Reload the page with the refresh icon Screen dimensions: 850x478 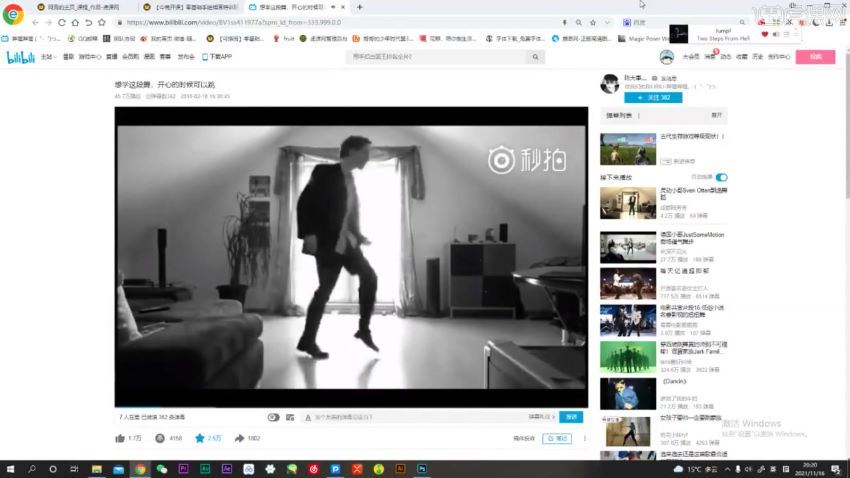pyautogui.click(x=62, y=22)
